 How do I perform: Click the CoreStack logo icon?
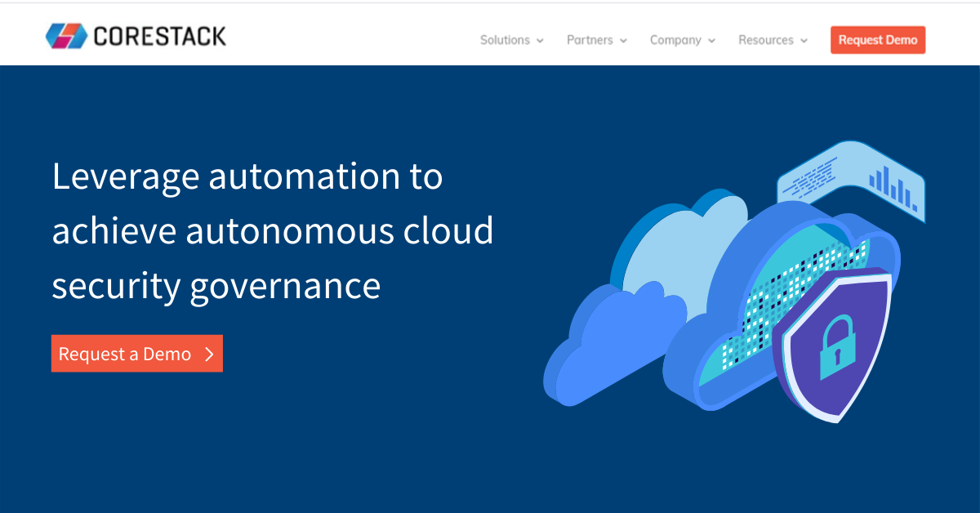tap(67, 35)
